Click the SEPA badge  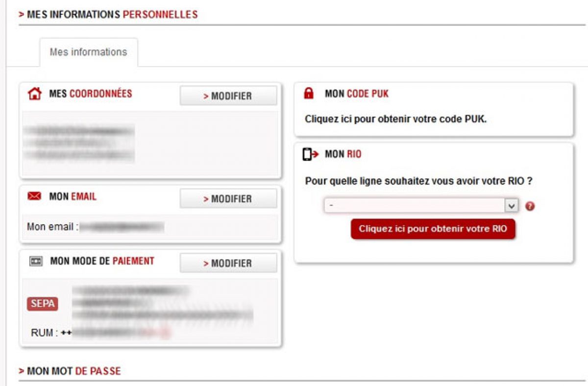(42, 304)
